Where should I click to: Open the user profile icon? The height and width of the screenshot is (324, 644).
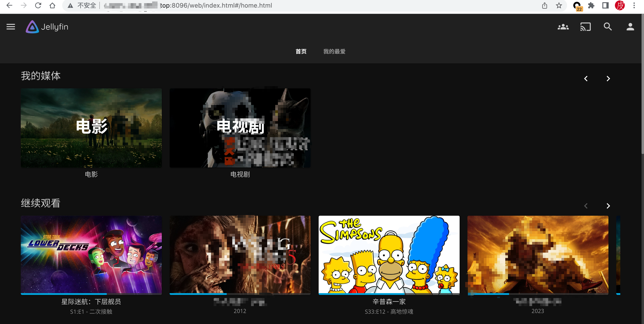(630, 27)
